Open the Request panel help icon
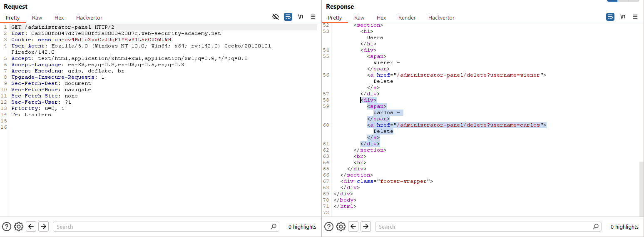The height and width of the screenshot is (237, 644). (7, 227)
